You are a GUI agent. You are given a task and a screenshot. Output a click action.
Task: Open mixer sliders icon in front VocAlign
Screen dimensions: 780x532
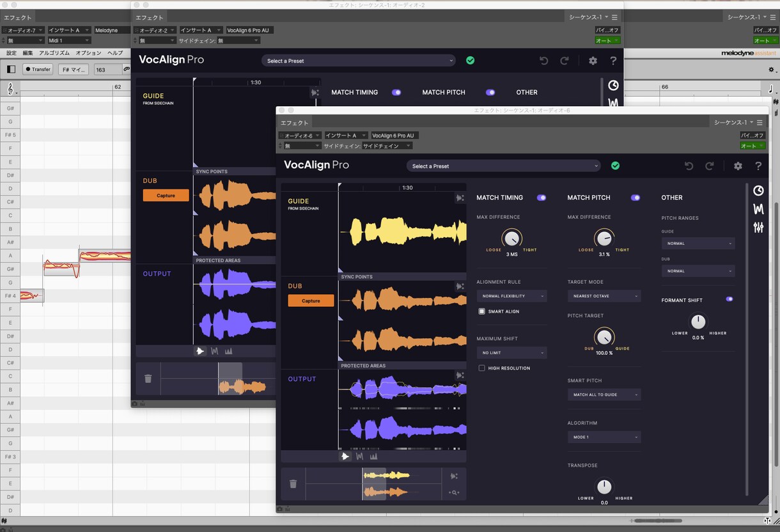(x=758, y=227)
